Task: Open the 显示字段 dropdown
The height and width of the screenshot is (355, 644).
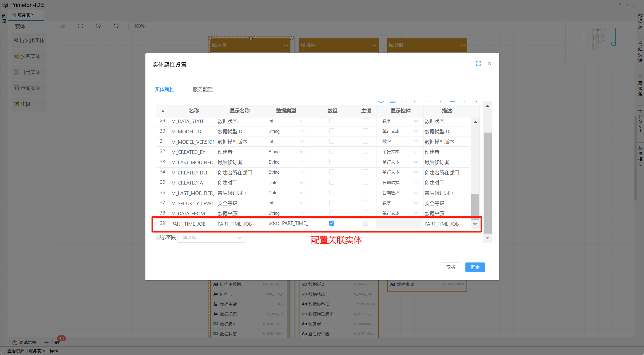Action: click(211, 238)
